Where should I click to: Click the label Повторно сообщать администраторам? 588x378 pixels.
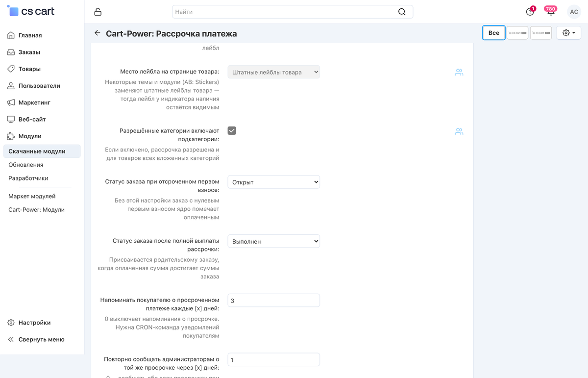click(162, 363)
